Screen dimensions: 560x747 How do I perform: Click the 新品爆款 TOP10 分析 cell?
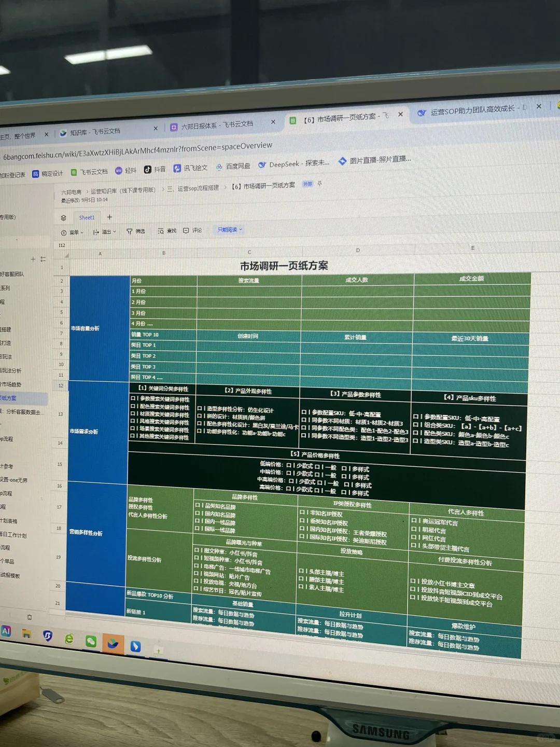[159, 595]
